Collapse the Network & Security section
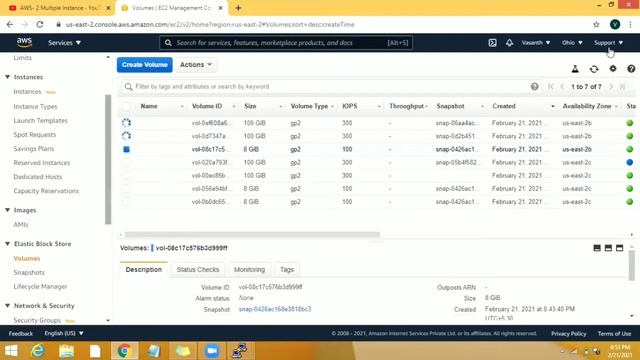 coord(7,306)
